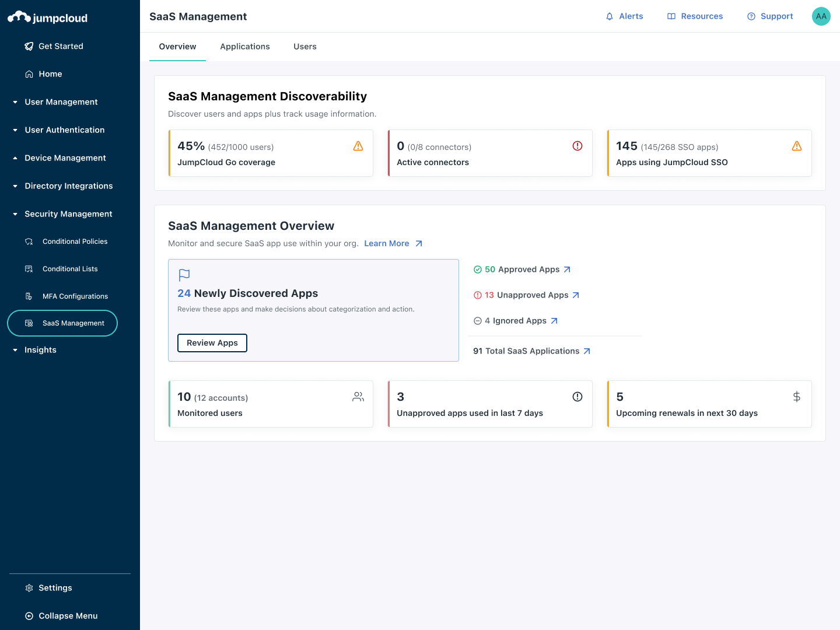Click the flag icon above Newly Discovered Apps
This screenshot has width=840, height=630.
coord(184,275)
